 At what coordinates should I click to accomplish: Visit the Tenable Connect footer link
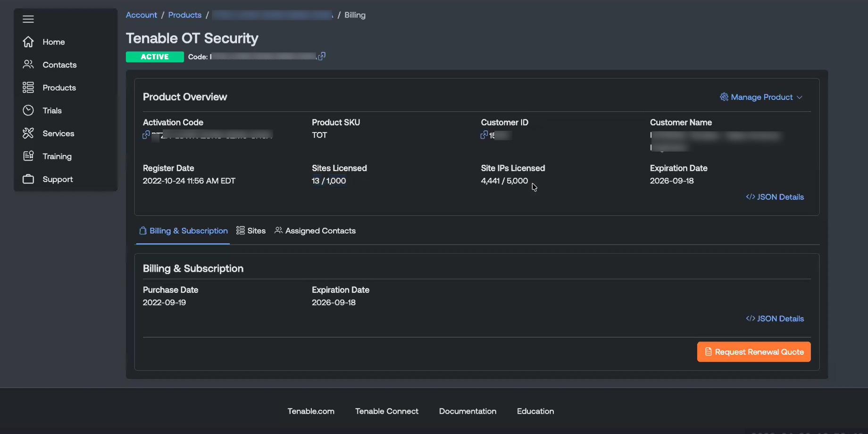pos(387,411)
